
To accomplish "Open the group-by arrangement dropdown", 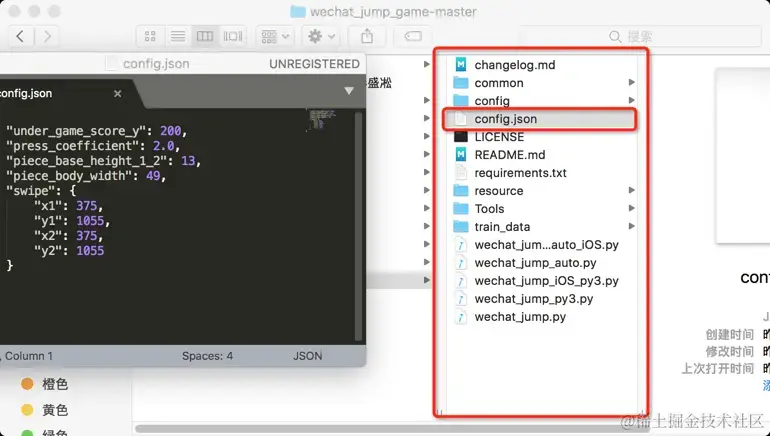I will pyautogui.click(x=275, y=36).
